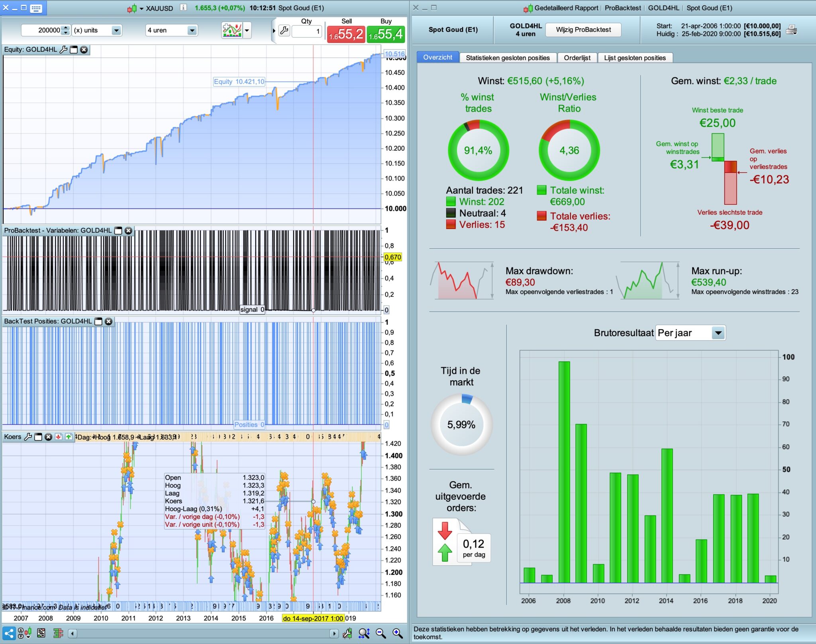Click the zoom out magnifier icon
The width and height of the screenshot is (816, 644).
click(381, 633)
